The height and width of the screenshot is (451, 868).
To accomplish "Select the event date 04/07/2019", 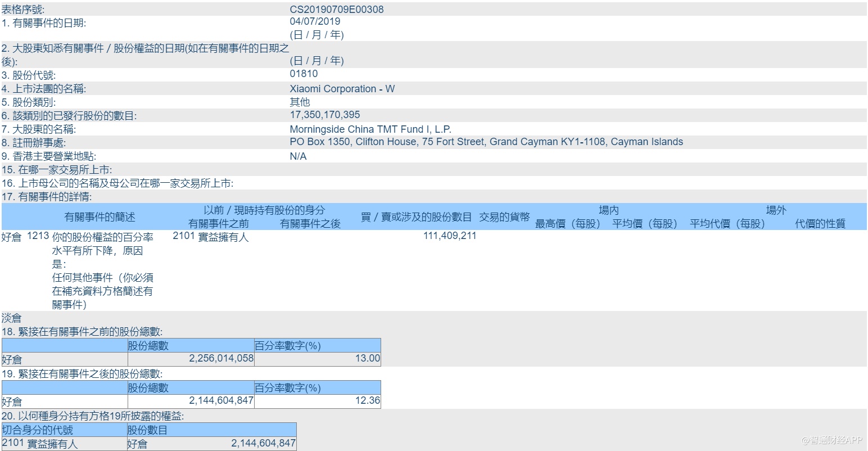I will tap(315, 21).
